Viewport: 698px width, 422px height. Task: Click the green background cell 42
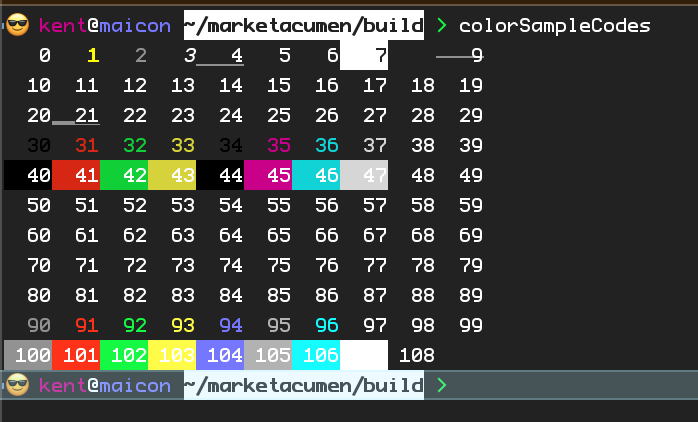click(124, 175)
